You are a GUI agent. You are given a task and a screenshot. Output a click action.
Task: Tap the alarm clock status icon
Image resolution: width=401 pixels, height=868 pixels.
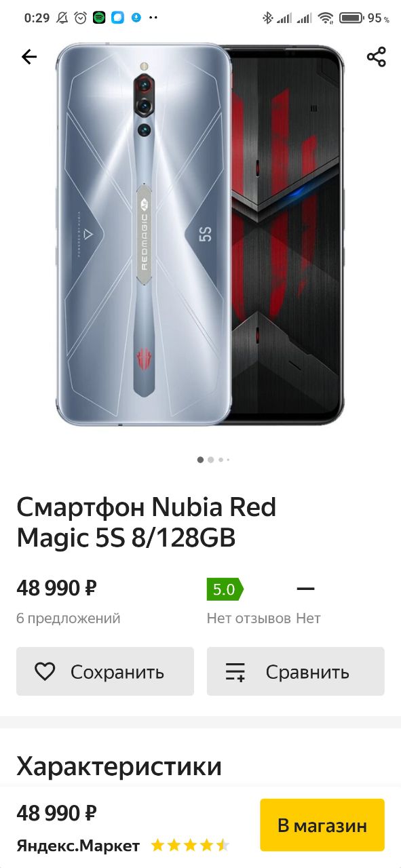coord(81,18)
